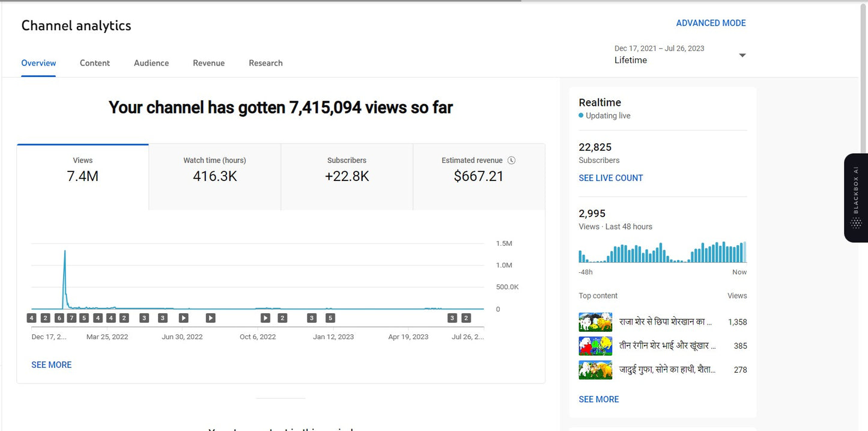Switch to the Revenue tab
This screenshot has height=431, width=868.
click(208, 63)
